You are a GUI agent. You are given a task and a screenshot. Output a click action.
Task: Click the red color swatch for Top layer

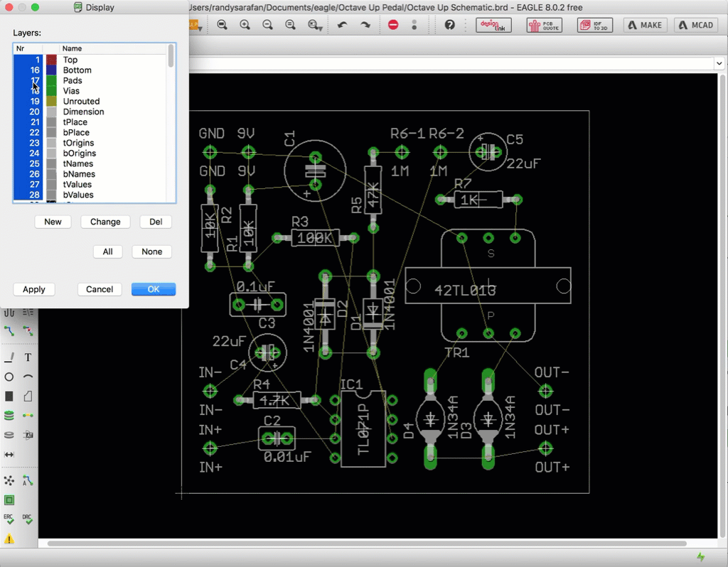[51, 60]
